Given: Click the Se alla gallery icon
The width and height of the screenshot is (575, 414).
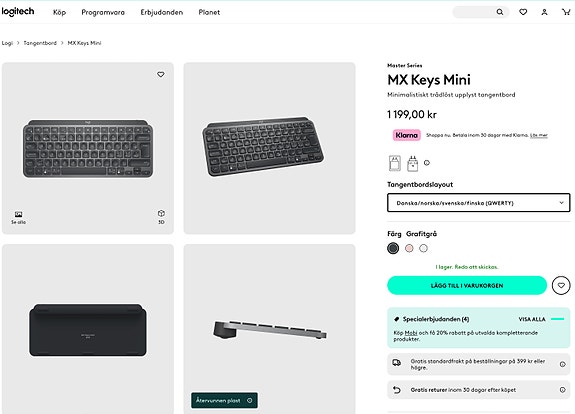Looking at the screenshot, I should pyautogui.click(x=18, y=217).
